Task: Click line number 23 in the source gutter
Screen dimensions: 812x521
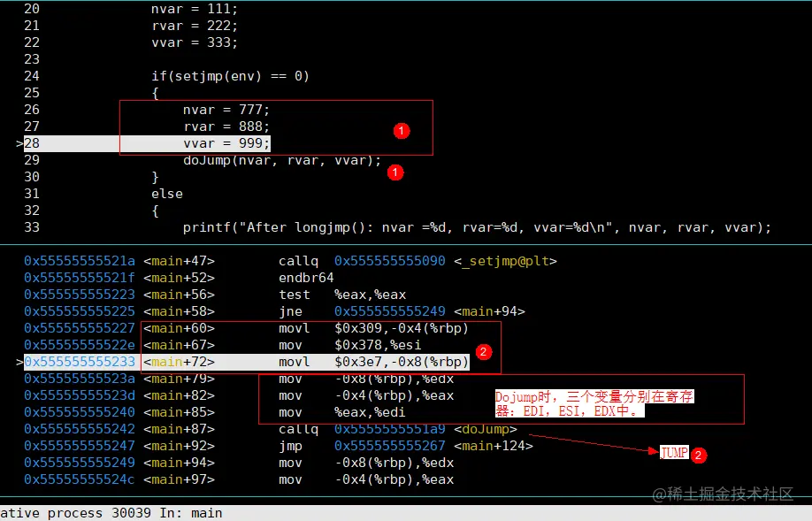Action: click(32, 59)
